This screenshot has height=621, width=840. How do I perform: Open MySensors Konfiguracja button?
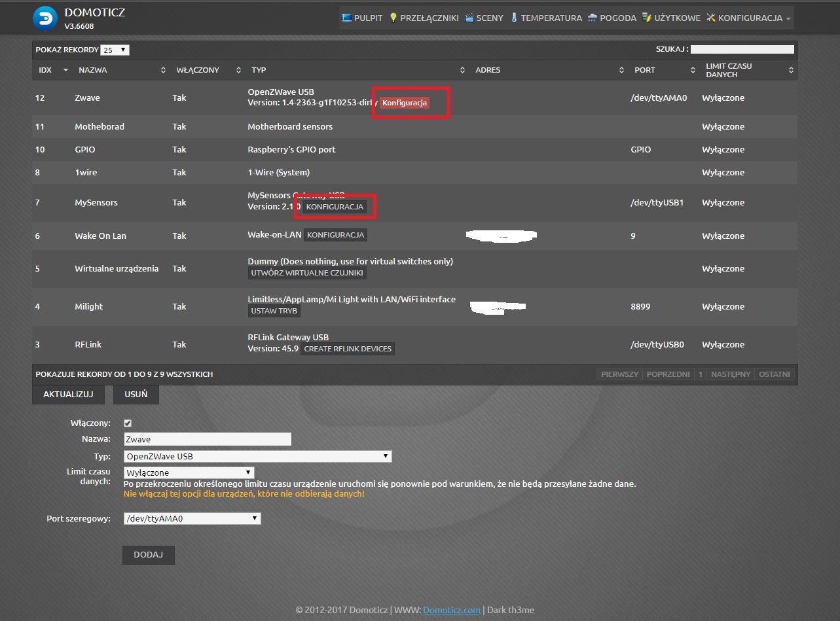click(335, 207)
